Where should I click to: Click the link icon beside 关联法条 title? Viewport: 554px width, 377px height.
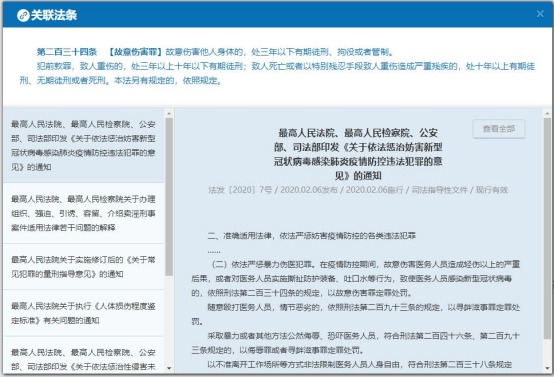[x=23, y=16]
